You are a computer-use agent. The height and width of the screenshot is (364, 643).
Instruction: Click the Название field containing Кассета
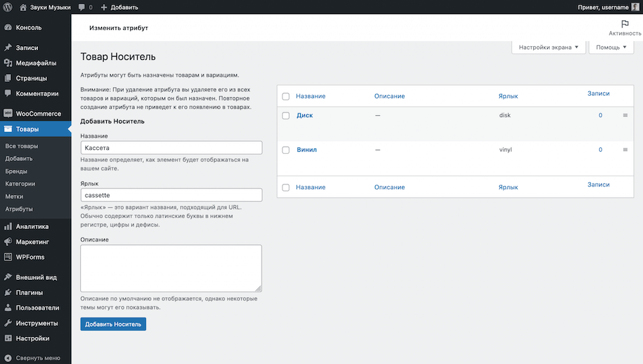click(172, 148)
